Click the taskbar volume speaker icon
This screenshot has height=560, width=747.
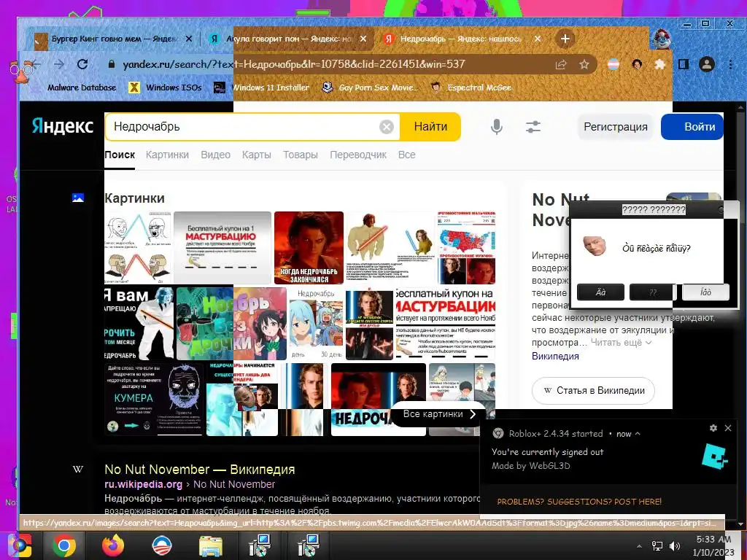tap(675, 545)
